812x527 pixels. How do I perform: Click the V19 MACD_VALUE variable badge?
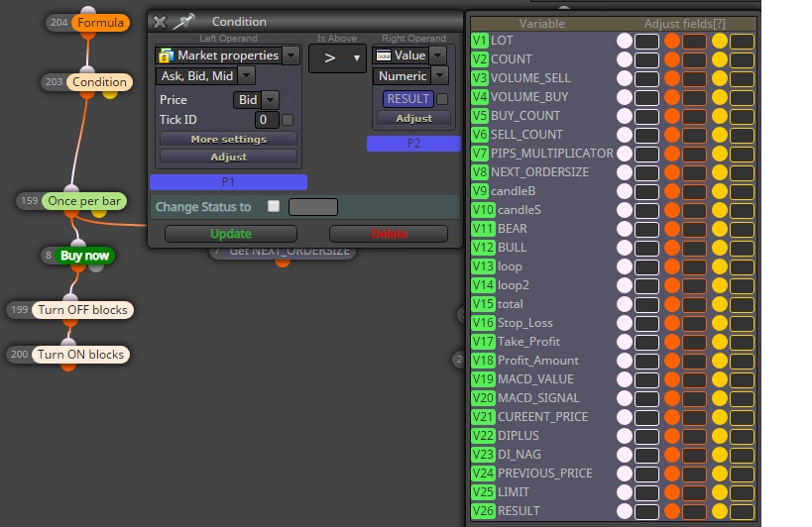click(x=483, y=379)
